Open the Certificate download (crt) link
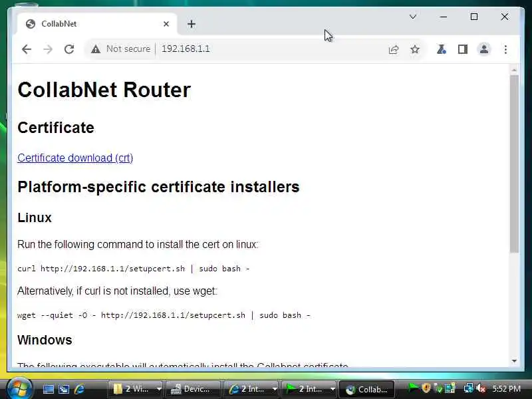 point(75,158)
